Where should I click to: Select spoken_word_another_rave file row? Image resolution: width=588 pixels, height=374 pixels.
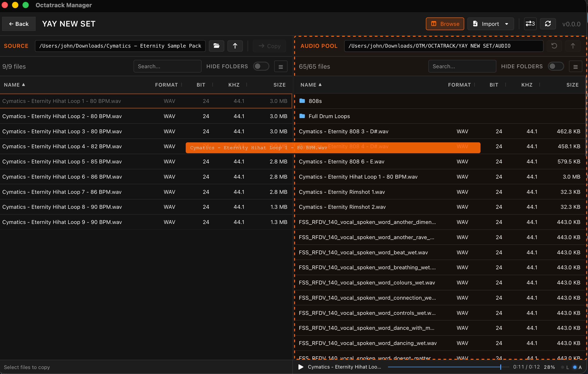440,237
